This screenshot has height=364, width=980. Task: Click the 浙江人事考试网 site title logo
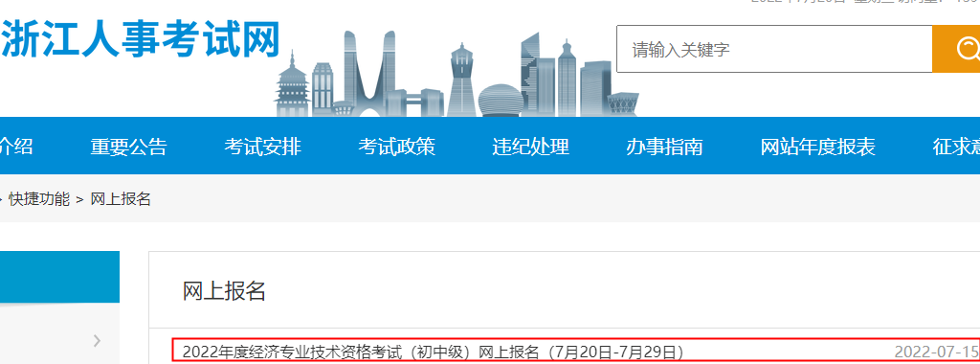[140, 39]
